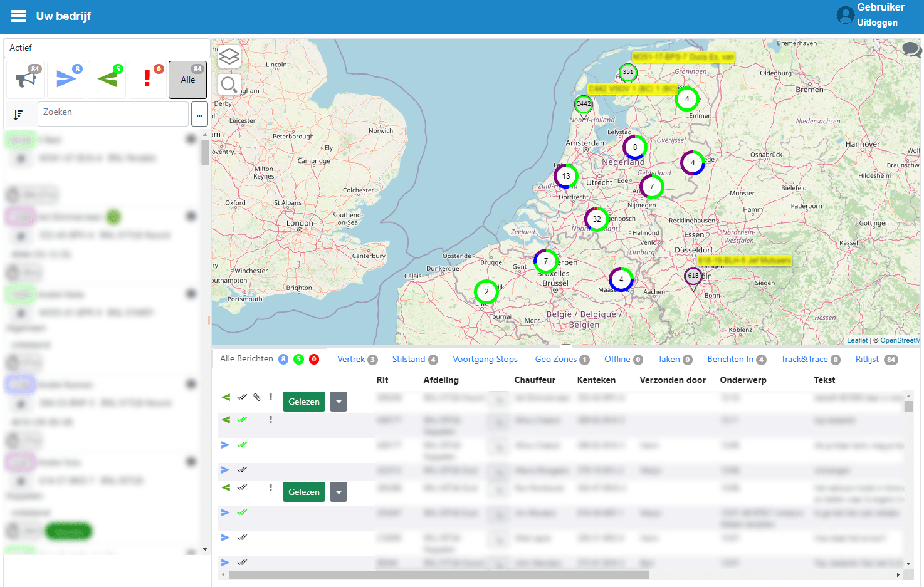Click the map panel resize handle
The width and height of the screenshot is (924, 587).
[x=566, y=346]
